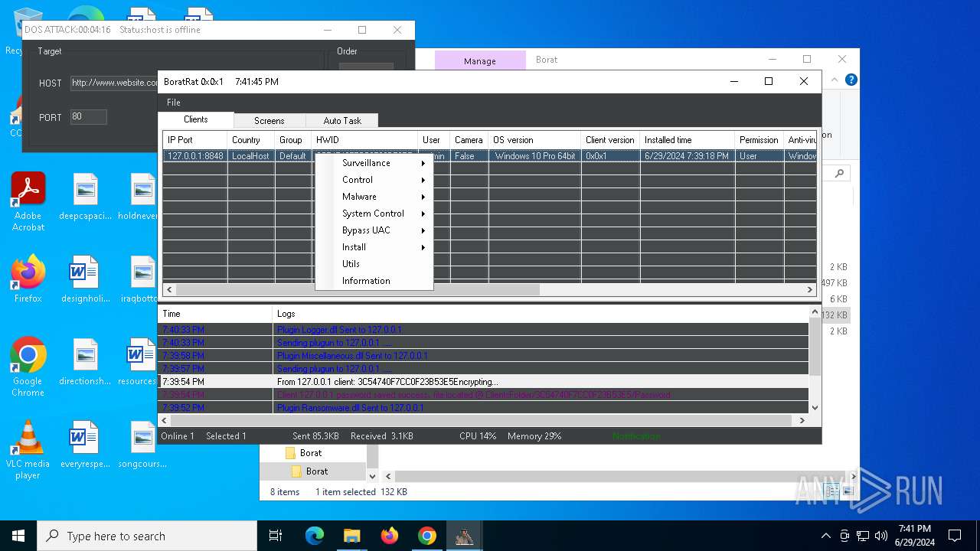Show hidden system tray icons chevron
Image resolution: width=980 pixels, height=551 pixels.
pos(825,536)
